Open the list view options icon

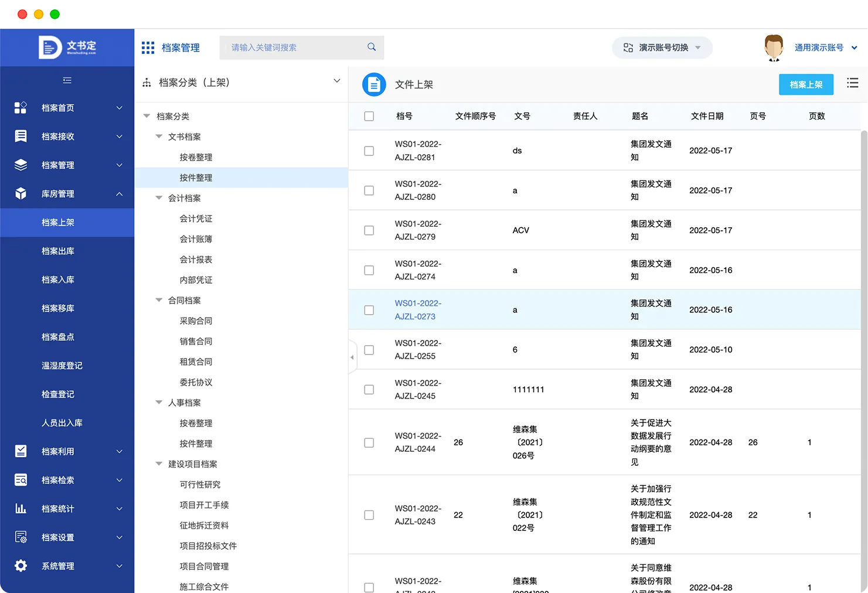click(x=853, y=83)
